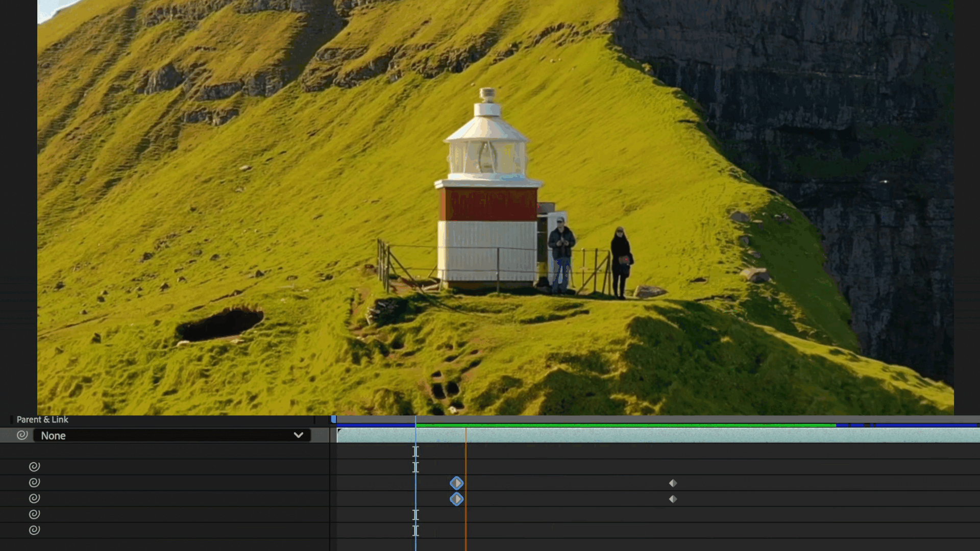Click the lighthouse in the preview
Screen dimensions: 980x551
click(487, 204)
